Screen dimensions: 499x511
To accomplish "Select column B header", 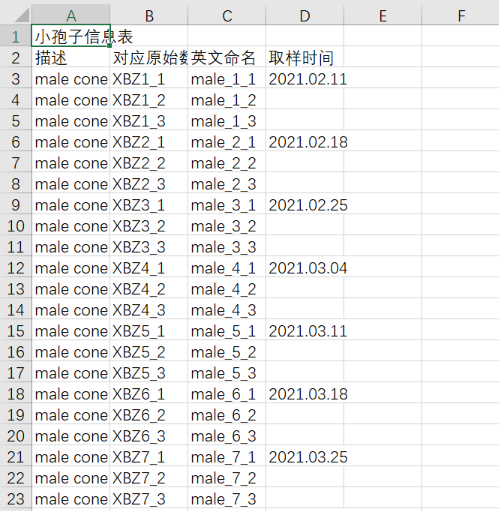I will pyautogui.click(x=149, y=15).
